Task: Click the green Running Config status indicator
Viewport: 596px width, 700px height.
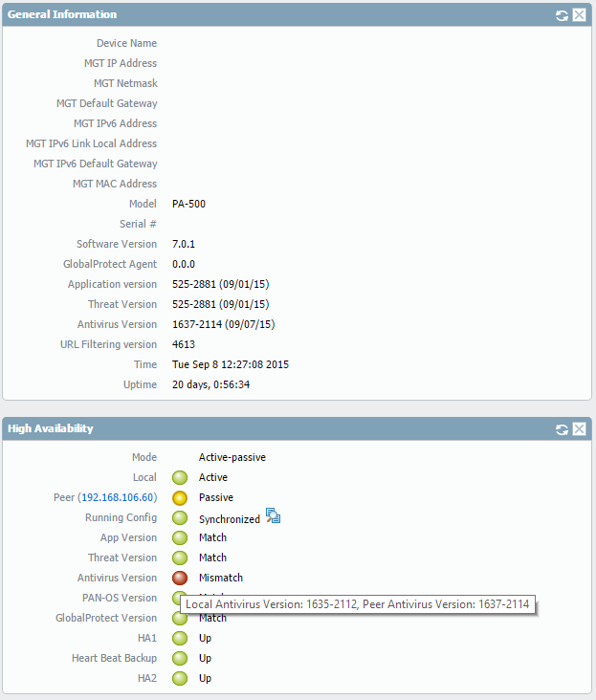Action: [180, 518]
